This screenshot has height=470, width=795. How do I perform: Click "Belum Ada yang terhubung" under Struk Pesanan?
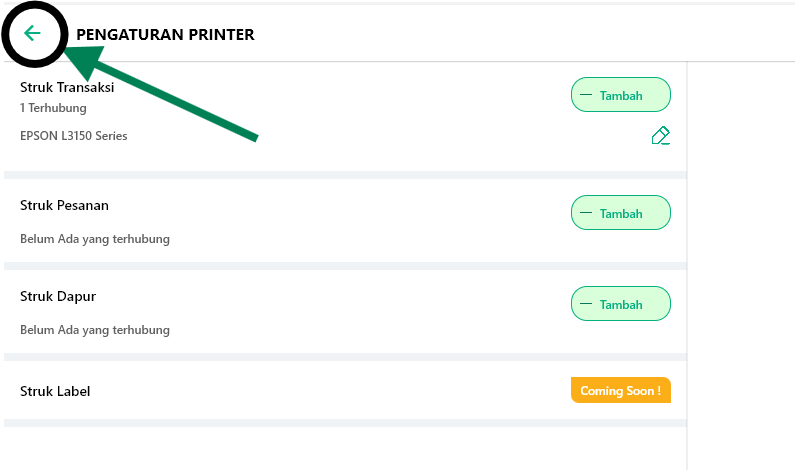pos(95,239)
